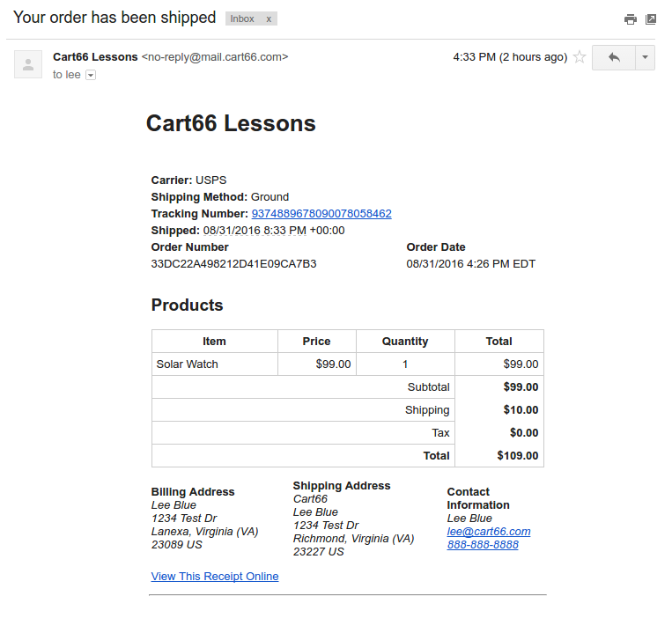Open the email in a new window
Viewport: 672px width, 618px height.
point(651,19)
